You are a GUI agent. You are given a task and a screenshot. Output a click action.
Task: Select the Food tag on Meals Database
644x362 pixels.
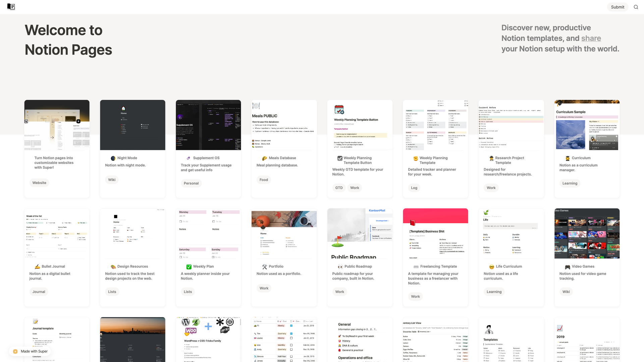pos(264,180)
